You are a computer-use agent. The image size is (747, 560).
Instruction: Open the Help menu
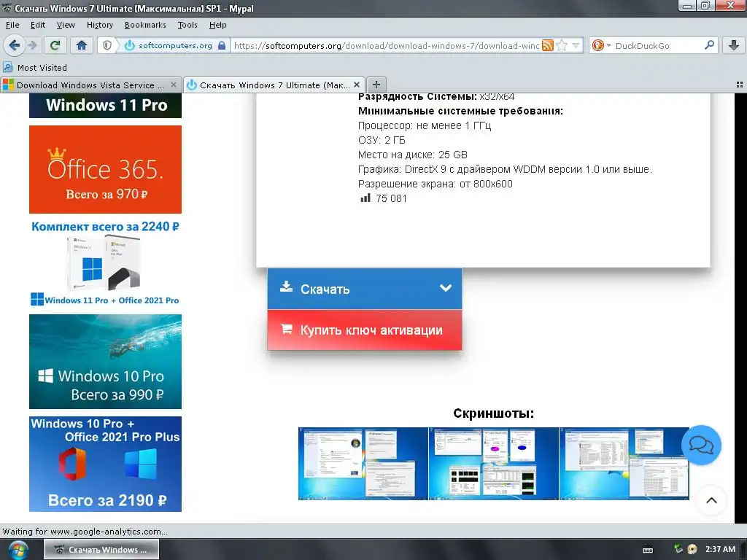217,25
